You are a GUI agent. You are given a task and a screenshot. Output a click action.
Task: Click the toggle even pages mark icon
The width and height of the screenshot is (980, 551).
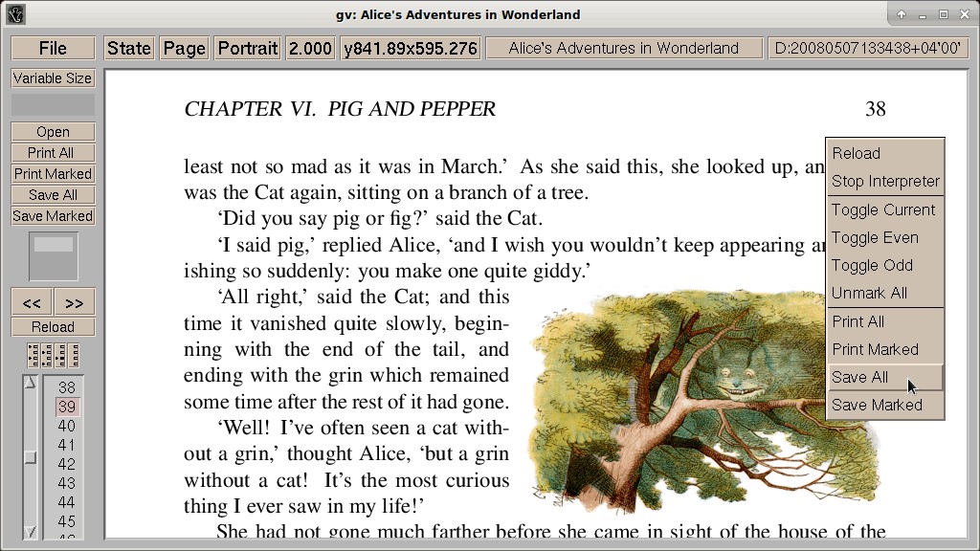47,356
